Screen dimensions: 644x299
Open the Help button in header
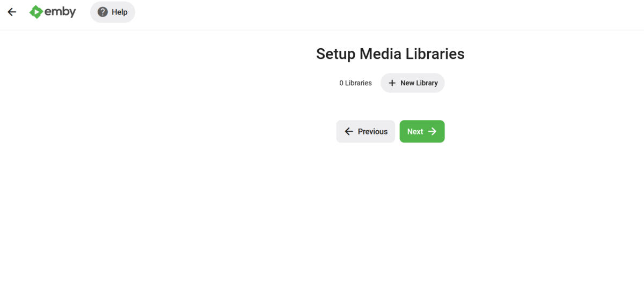click(113, 12)
